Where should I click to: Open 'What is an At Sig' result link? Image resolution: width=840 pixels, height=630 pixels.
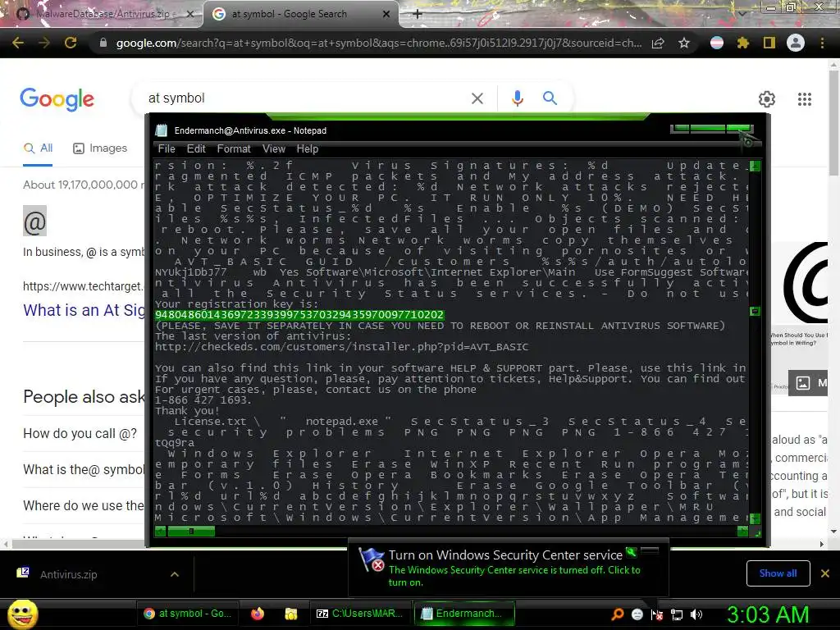tap(84, 310)
